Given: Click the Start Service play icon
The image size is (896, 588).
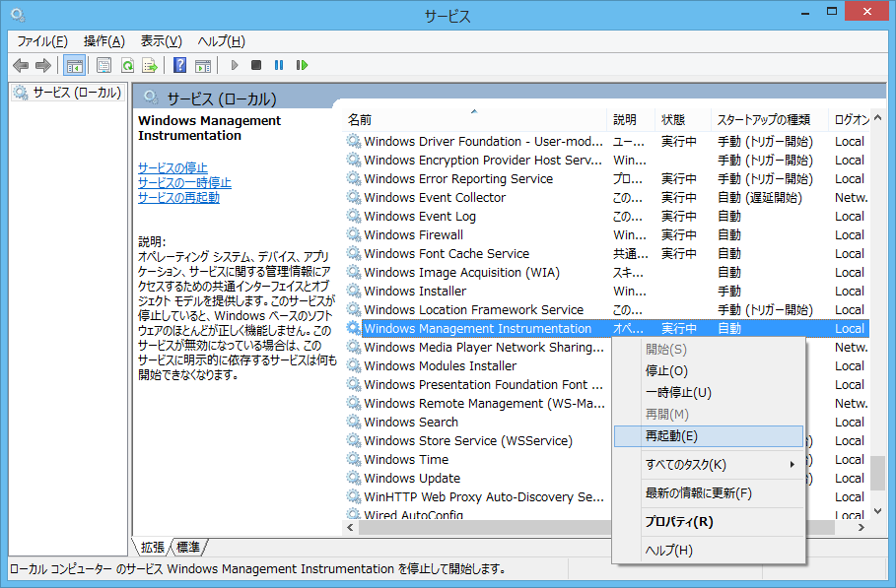Looking at the screenshot, I should 235,65.
